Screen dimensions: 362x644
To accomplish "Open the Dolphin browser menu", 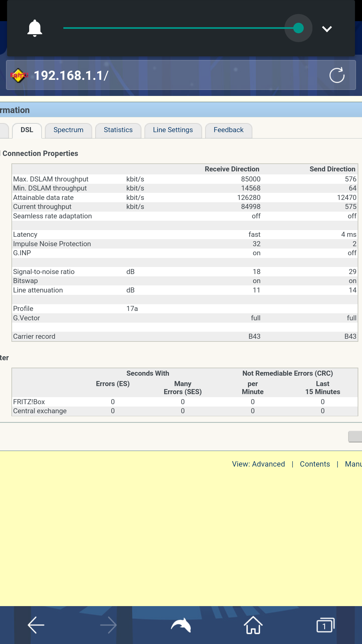I will point(181,626).
